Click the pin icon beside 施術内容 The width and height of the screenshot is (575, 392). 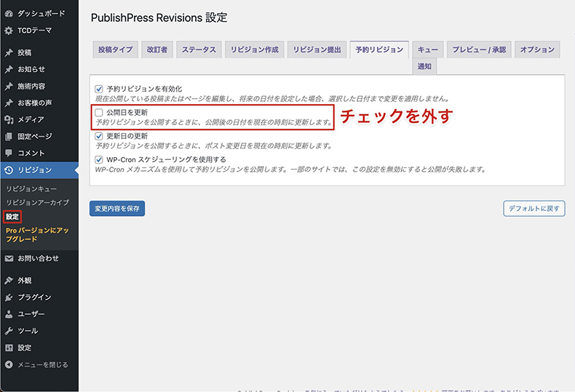[9, 86]
